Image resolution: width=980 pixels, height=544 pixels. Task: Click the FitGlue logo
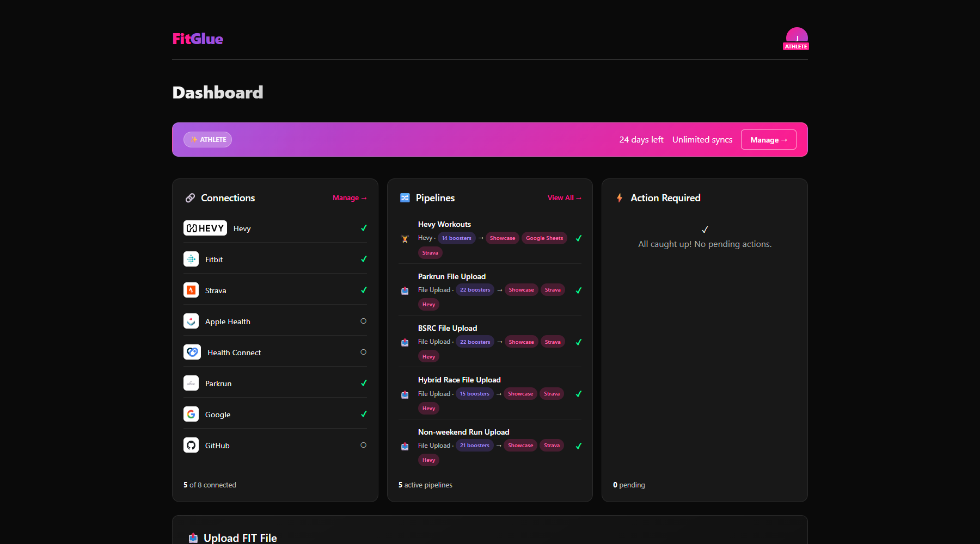[197, 38]
